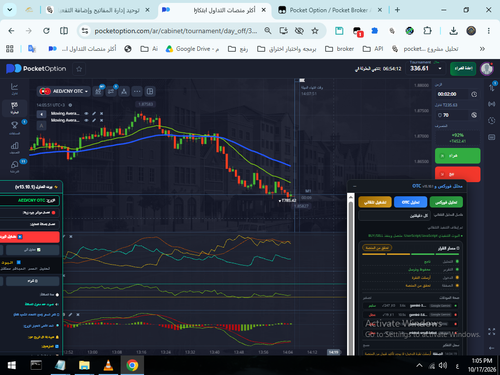
Task: Click the red bot button in left panel
Action: click(29, 237)
